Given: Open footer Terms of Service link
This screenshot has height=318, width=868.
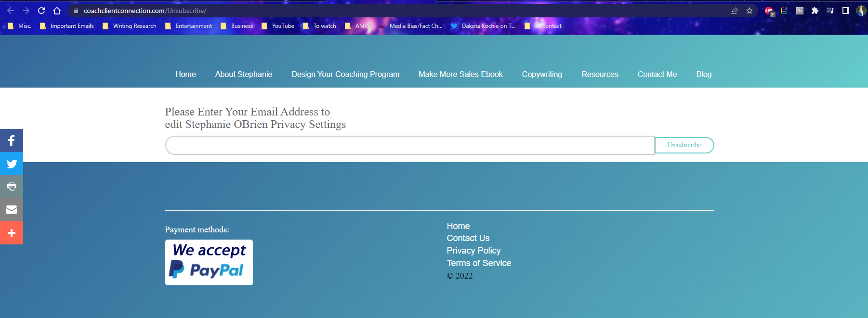Looking at the screenshot, I should coord(479,263).
